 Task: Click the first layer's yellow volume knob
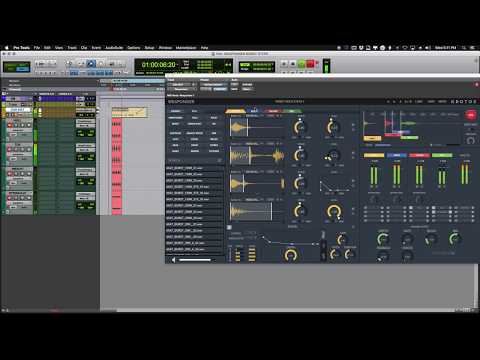[300, 127]
